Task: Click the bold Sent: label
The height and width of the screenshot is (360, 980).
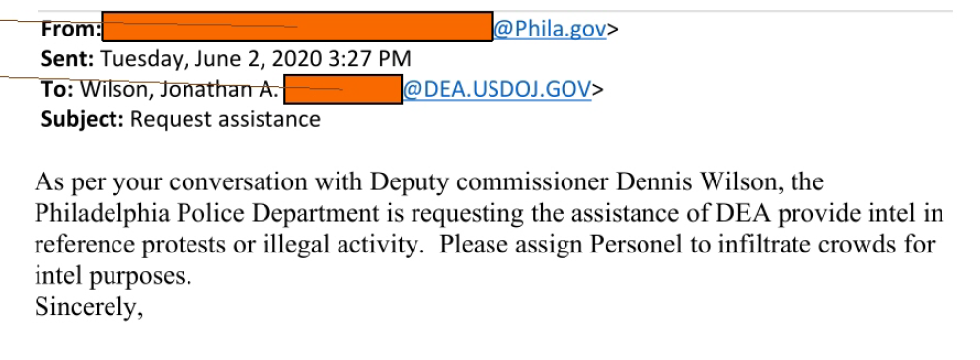Action: click(68, 59)
